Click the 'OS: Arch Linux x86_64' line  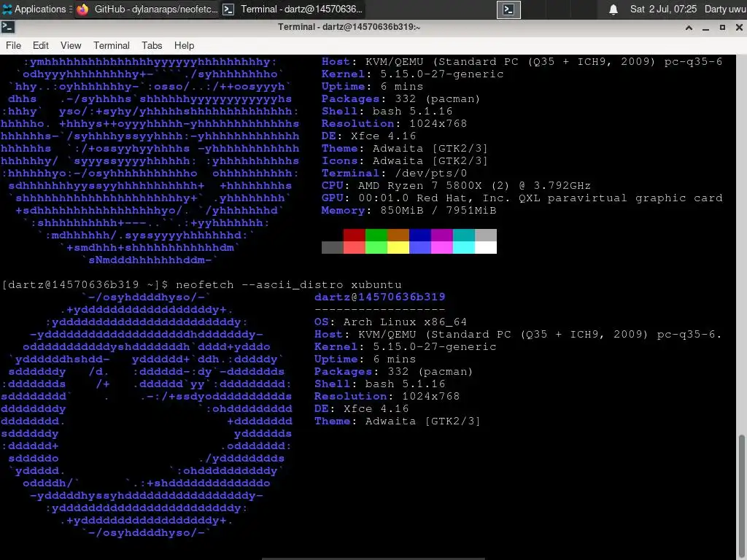pos(391,322)
